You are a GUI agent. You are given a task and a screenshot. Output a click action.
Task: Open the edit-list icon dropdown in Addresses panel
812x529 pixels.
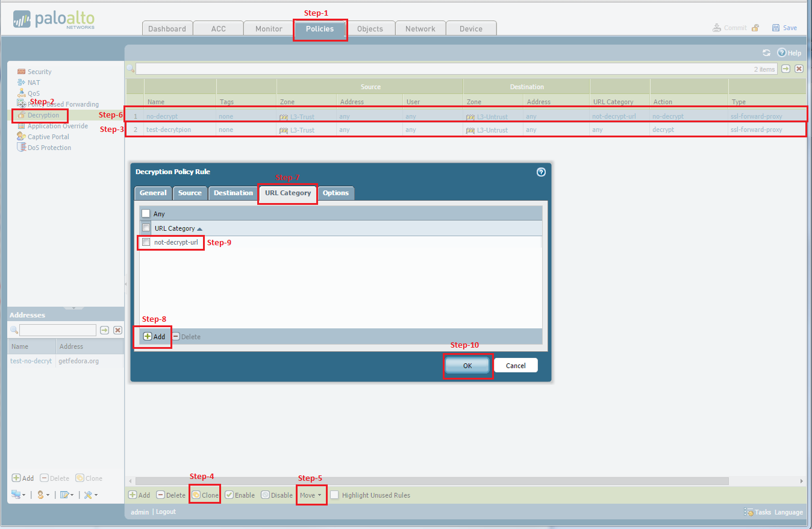(67, 495)
